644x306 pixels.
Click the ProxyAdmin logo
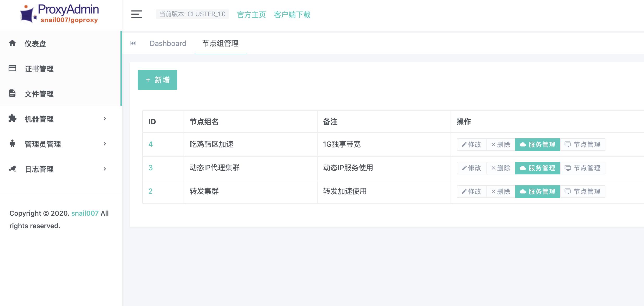pyautogui.click(x=59, y=14)
